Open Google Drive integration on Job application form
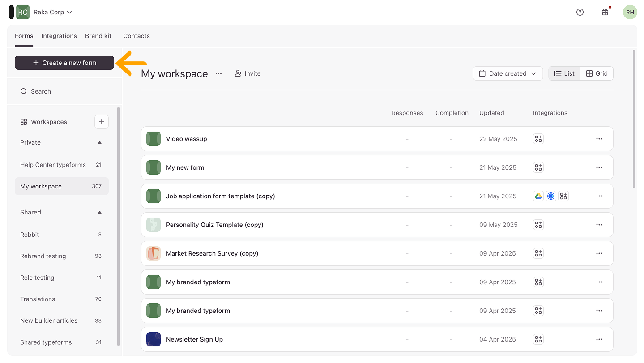This screenshot has height=363, width=644. tap(538, 196)
